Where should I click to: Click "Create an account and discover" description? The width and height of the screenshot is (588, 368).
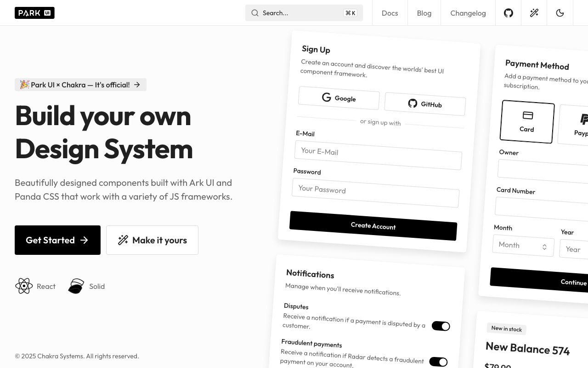[x=372, y=68]
